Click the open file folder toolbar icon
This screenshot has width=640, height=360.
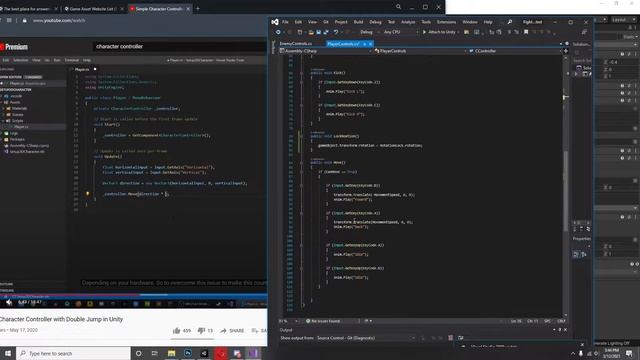pyautogui.click(x=311, y=32)
